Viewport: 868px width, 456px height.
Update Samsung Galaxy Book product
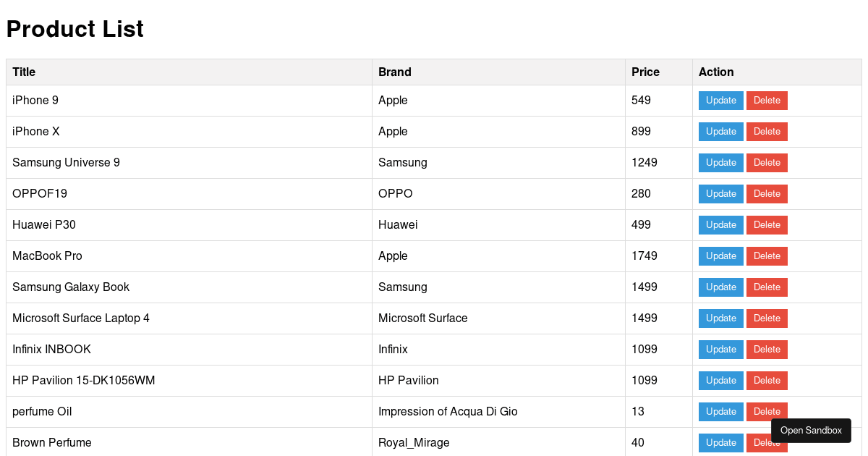click(720, 287)
